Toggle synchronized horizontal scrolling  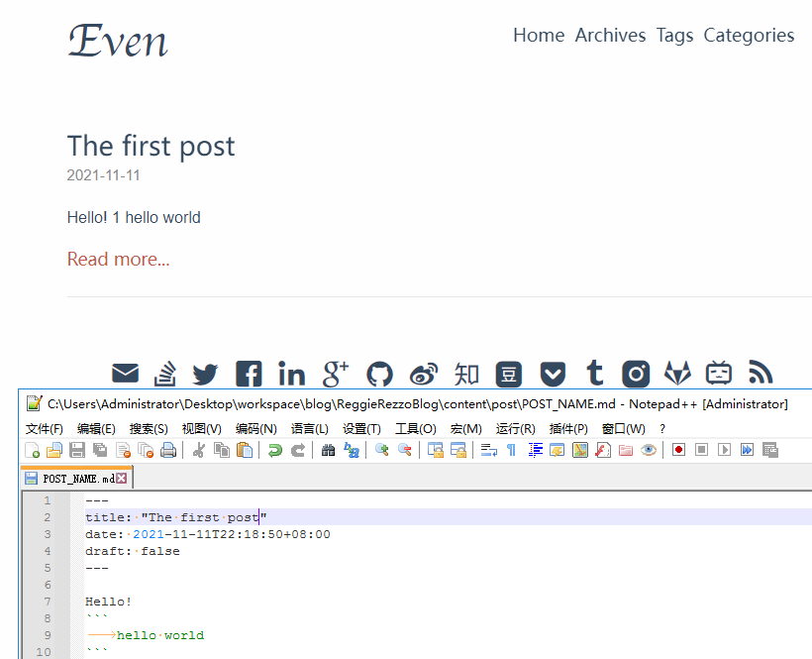pyautogui.click(x=458, y=450)
